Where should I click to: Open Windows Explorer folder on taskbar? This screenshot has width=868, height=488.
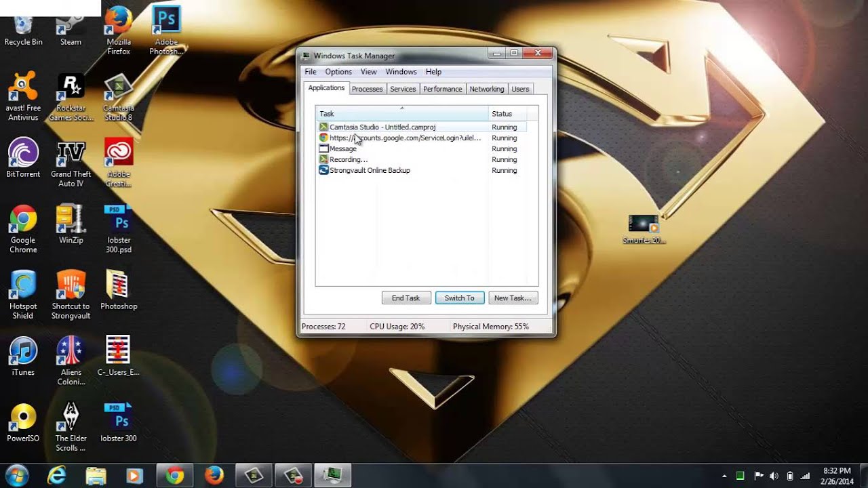coord(96,476)
